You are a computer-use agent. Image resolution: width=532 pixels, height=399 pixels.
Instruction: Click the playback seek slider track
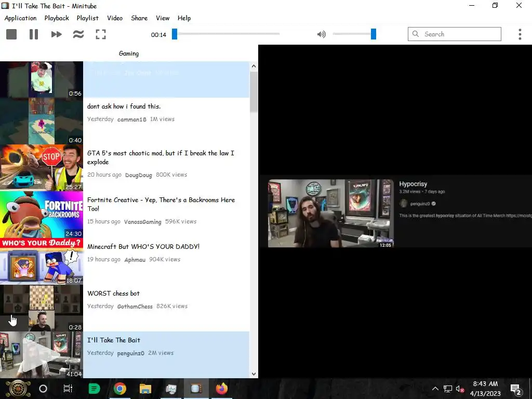225,34
